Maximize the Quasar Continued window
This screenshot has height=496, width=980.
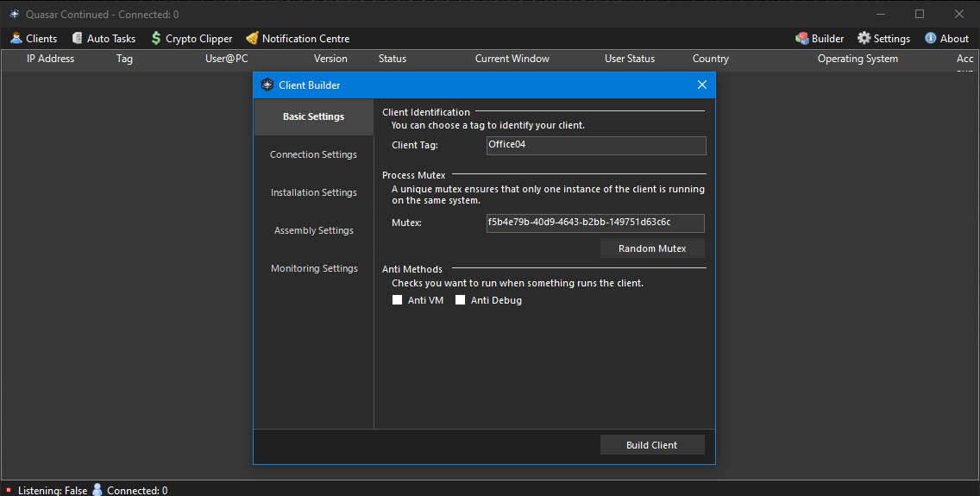(x=920, y=14)
